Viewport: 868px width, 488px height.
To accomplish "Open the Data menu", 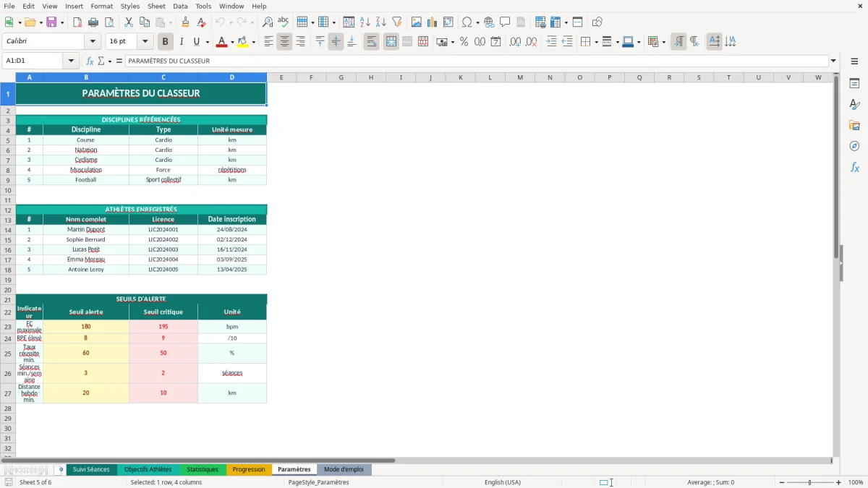I will click(x=180, y=6).
